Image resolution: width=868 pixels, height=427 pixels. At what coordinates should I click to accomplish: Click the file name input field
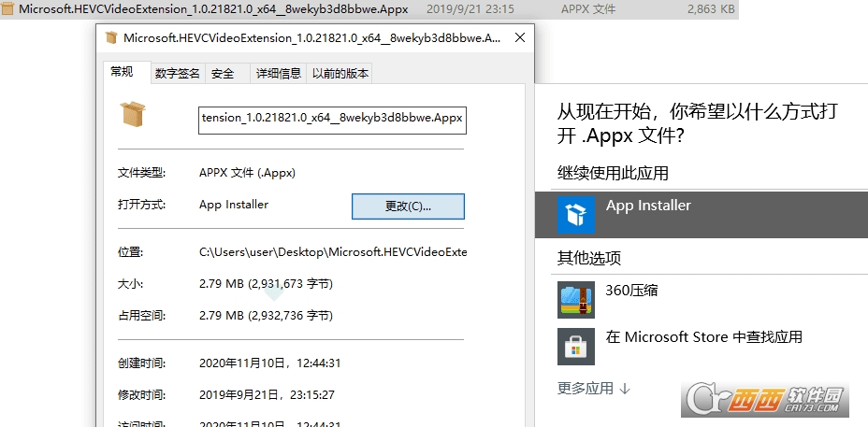pos(332,121)
